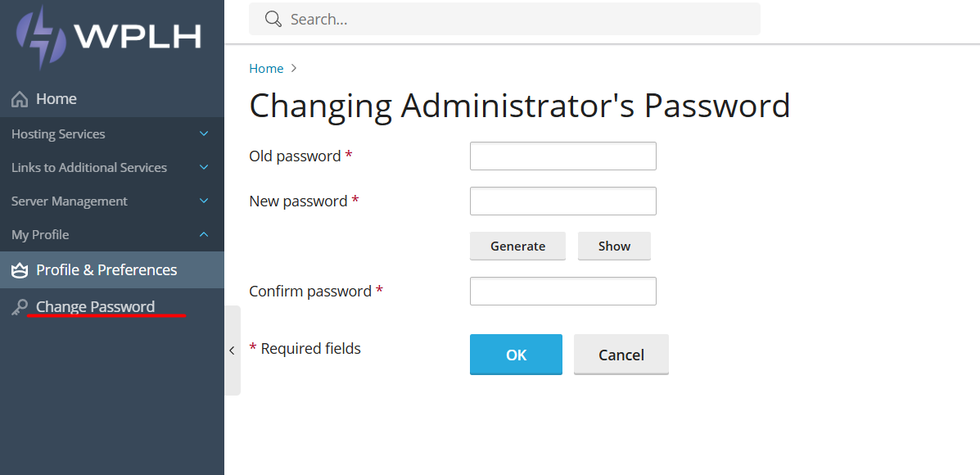
Task: Collapse the sidebar with the arrow handle
Action: tap(232, 351)
